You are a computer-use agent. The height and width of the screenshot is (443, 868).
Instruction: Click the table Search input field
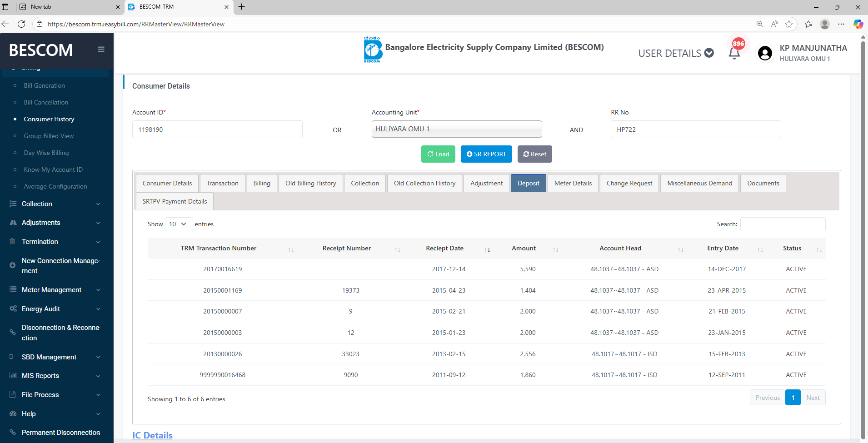[783, 224]
